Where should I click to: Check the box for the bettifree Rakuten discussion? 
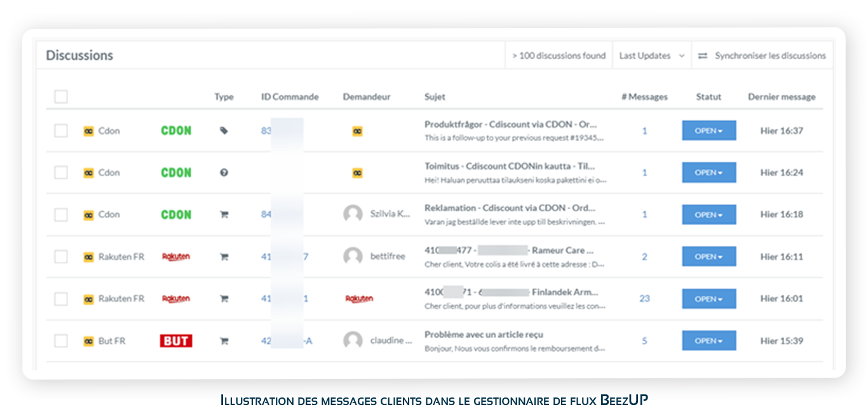[61, 257]
